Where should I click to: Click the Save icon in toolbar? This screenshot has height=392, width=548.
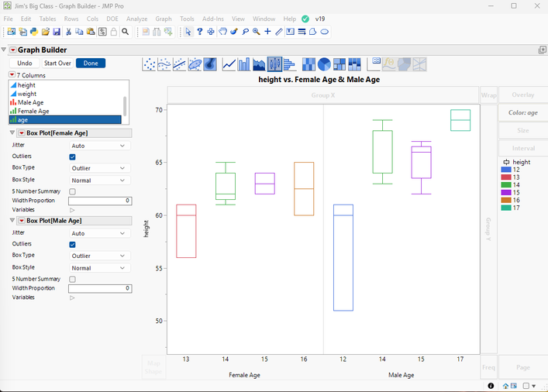(57, 32)
